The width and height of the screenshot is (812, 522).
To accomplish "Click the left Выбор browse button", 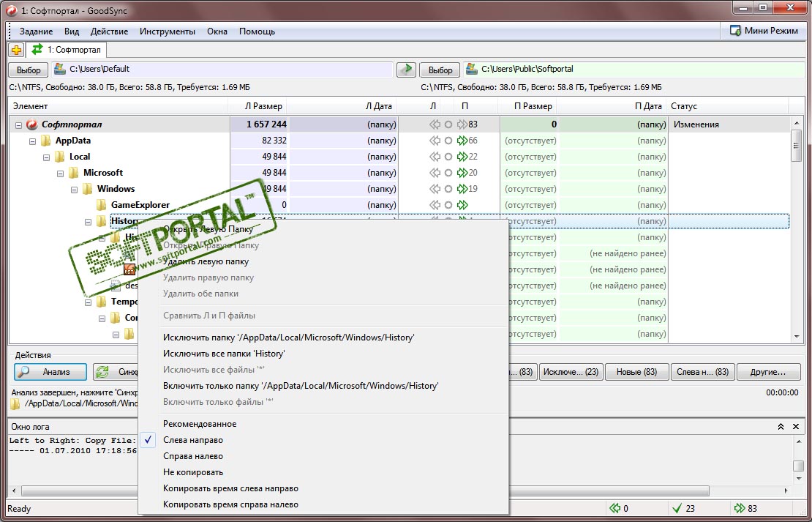I will point(29,70).
